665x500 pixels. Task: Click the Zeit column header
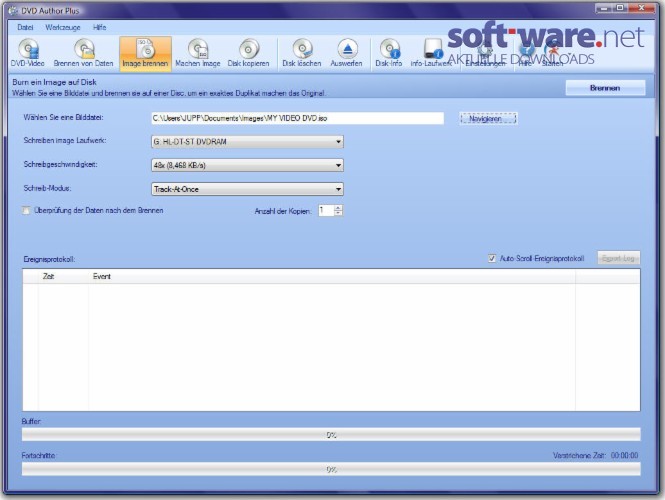coord(64,277)
